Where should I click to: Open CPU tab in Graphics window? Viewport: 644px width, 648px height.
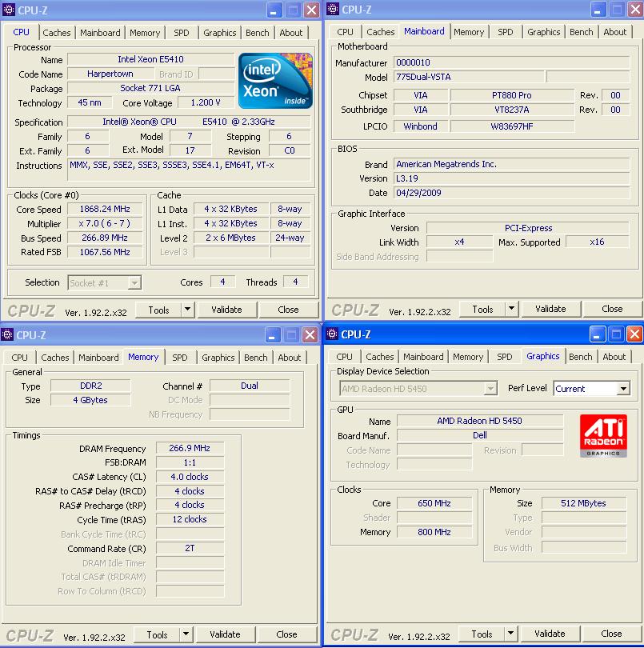point(344,357)
